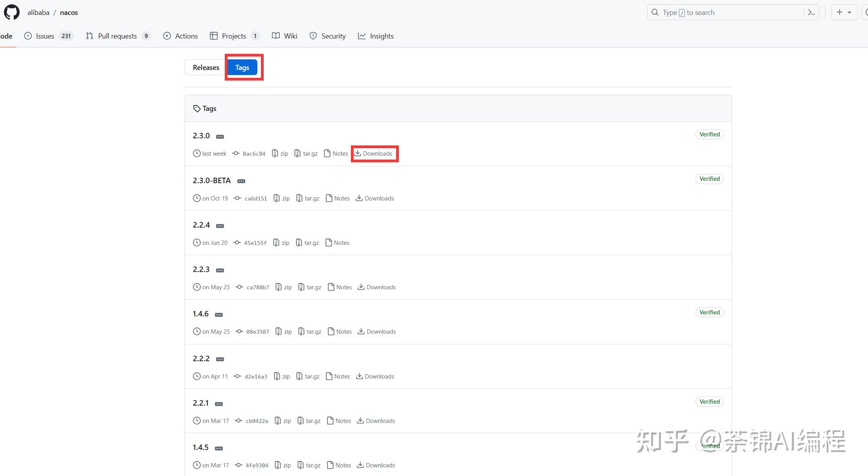Image resolution: width=868 pixels, height=476 pixels.
Task: Open commit 08e3507 for tag 1.4.6
Action: pyautogui.click(x=257, y=332)
